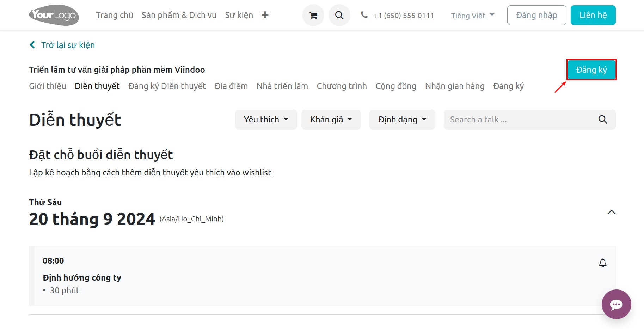Screen dimensions: 644x329
Task: Open Sản phẩm & Dịch vụ menu
Action: point(179,15)
